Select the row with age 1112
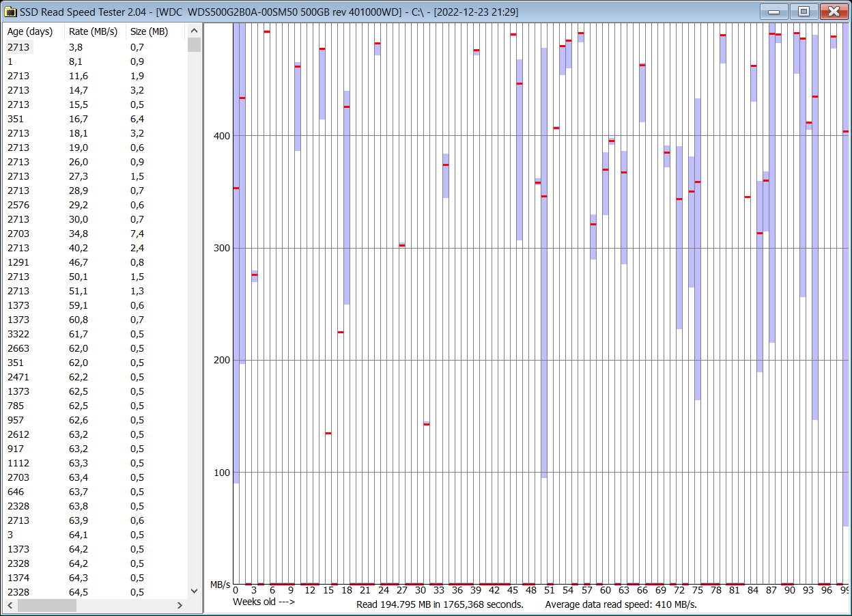Screen dimensions: 852x616 [x=96, y=462]
